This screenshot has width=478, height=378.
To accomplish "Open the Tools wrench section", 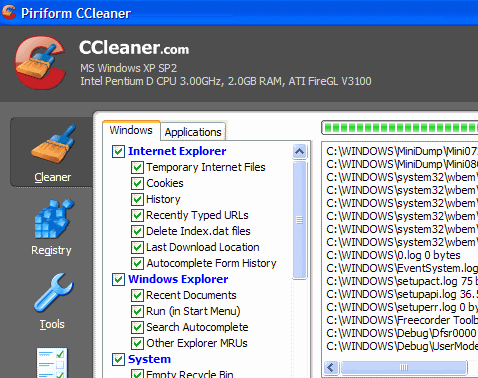I will pos(53,292).
